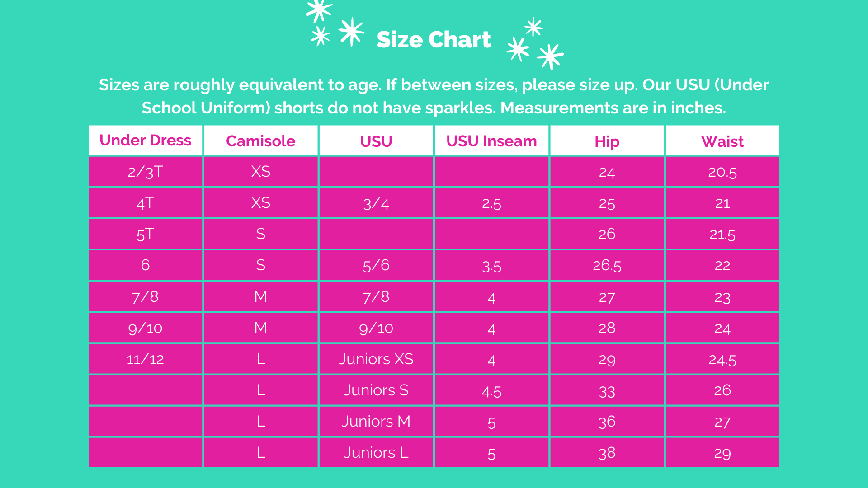Click the 38 hip measurement cell
Image resolution: width=868 pixels, height=488 pixels.
tap(607, 453)
